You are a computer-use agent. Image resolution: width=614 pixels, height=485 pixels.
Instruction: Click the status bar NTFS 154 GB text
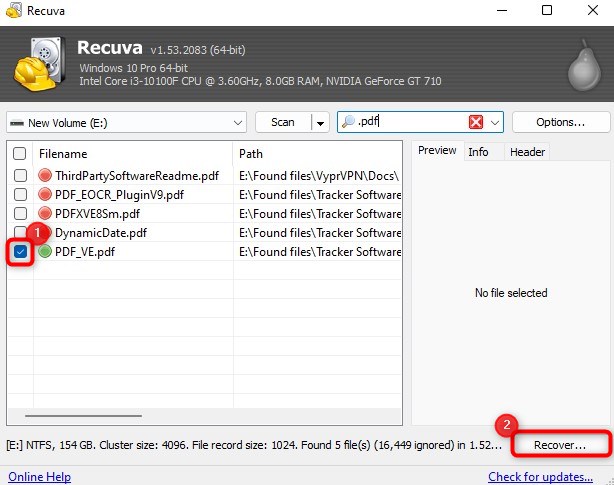254,445
